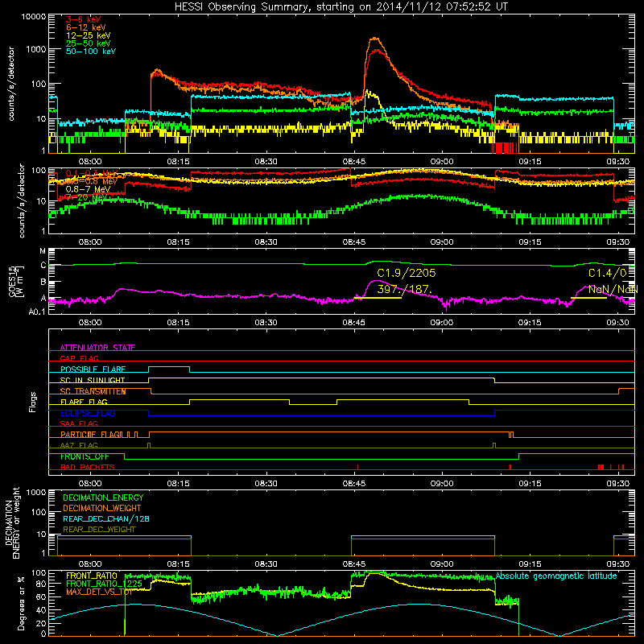Click the 09:00 time label below the decimation panel
This screenshot has height=644, width=644.
pyautogui.click(x=442, y=564)
